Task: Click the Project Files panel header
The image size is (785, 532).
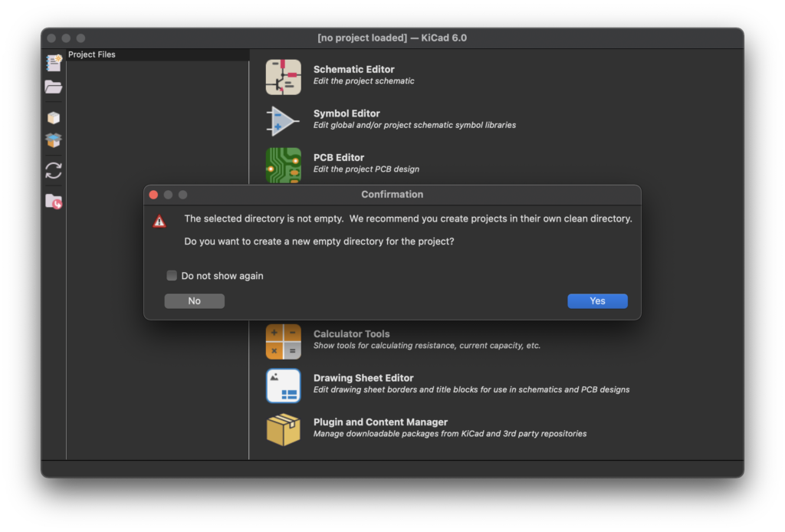Action: tap(158, 54)
